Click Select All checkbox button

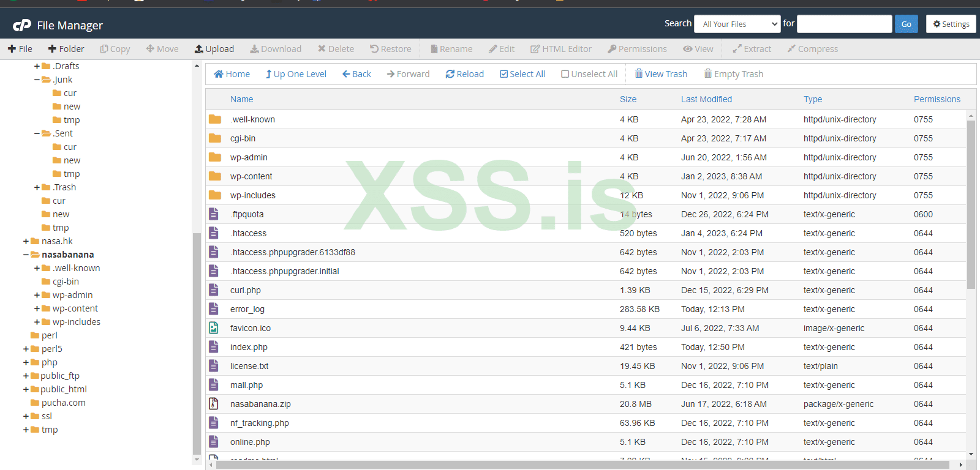(x=522, y=74)
